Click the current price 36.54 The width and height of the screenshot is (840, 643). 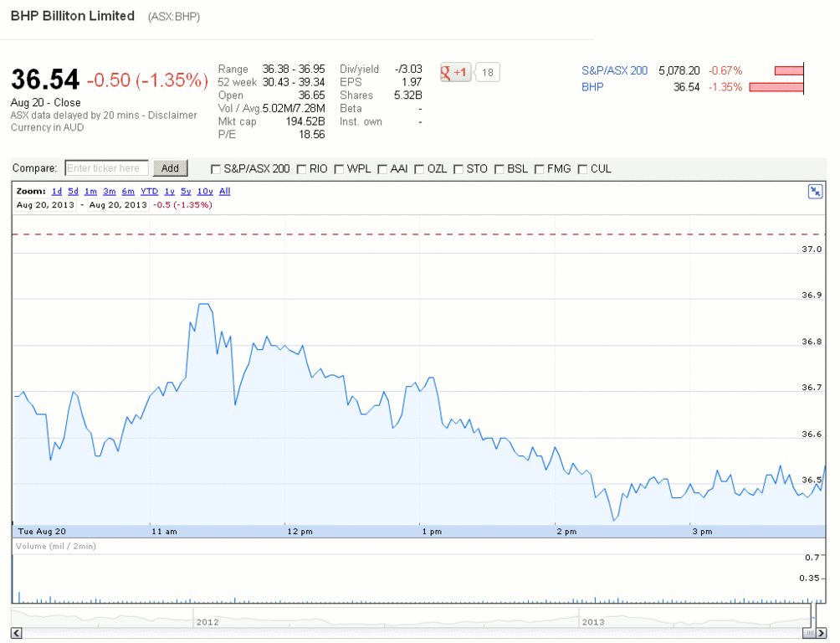pos(45,80)
